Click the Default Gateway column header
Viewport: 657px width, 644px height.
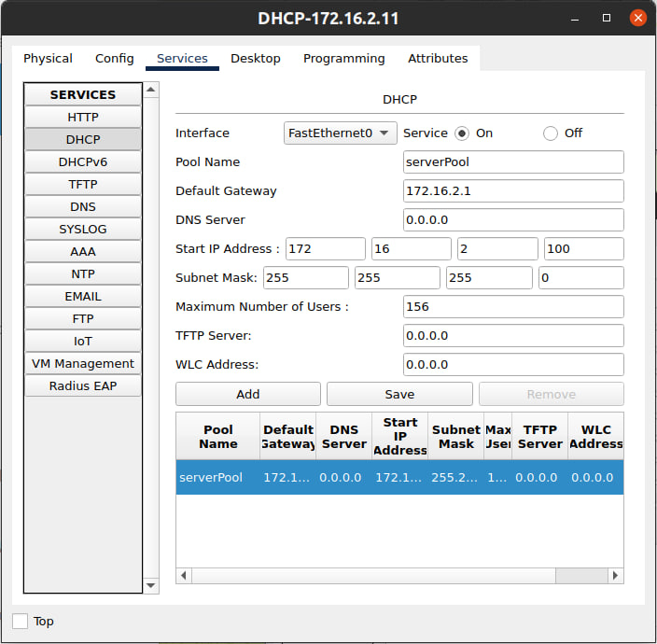click(287, 436)
